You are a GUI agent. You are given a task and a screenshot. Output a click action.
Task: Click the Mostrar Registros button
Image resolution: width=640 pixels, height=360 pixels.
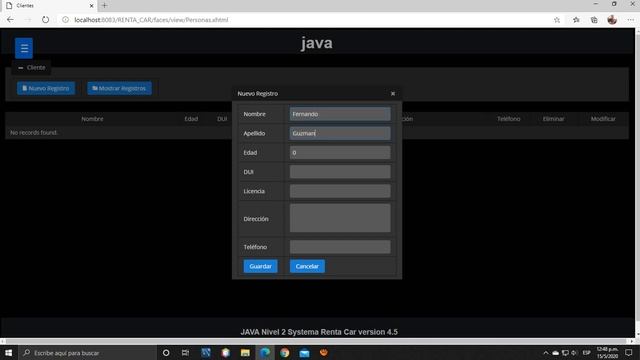pyautogui.click(x=119, y=88)
